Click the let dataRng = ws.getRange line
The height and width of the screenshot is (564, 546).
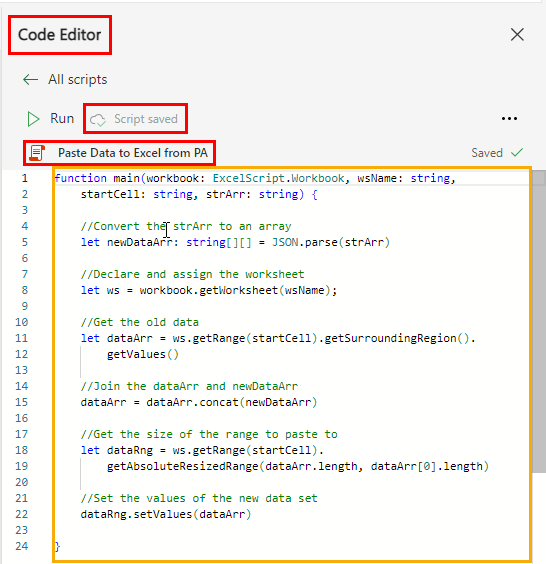coord(202,450)
